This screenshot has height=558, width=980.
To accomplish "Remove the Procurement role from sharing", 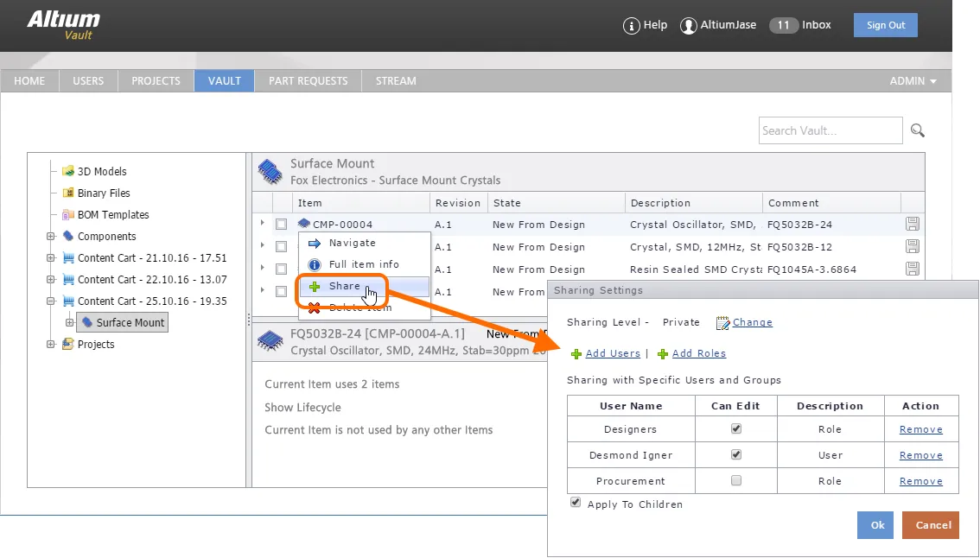I will pos(920,481).
